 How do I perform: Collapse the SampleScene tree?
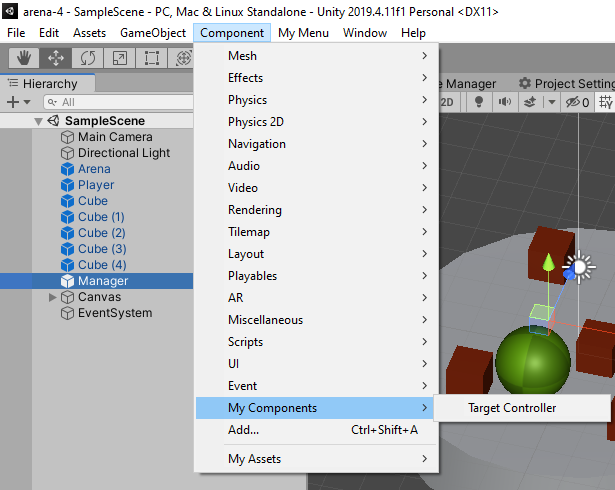(x=38, y=121)
